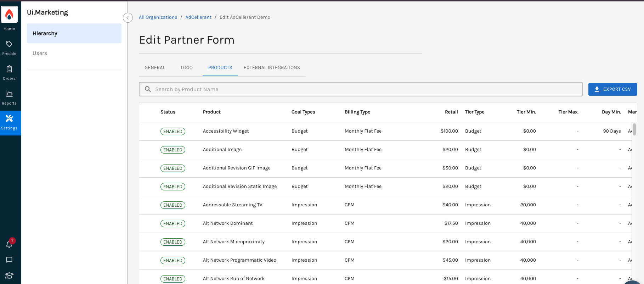Switch to the General tab
The height and width of the screenshot is (284, 644).
pos(155,68)
